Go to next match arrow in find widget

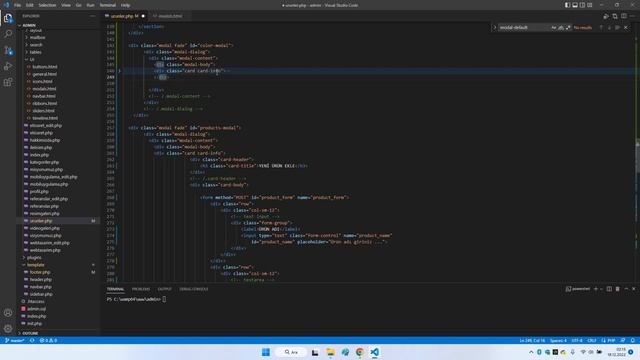[609, 27]
